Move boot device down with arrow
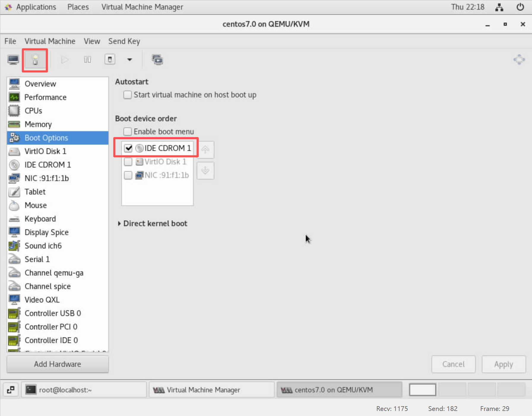532x416 pixels. click(205, 171)
